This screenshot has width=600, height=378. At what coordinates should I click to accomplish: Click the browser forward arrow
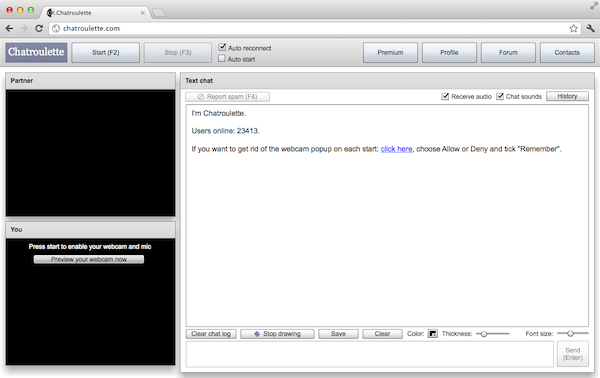[x=24, y=28]
